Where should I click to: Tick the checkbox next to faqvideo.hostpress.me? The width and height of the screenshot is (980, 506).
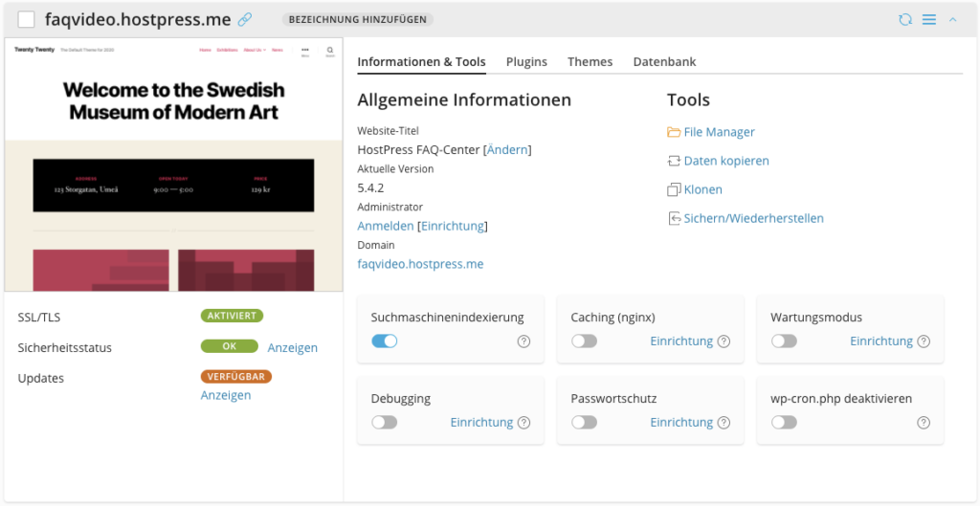26,20
